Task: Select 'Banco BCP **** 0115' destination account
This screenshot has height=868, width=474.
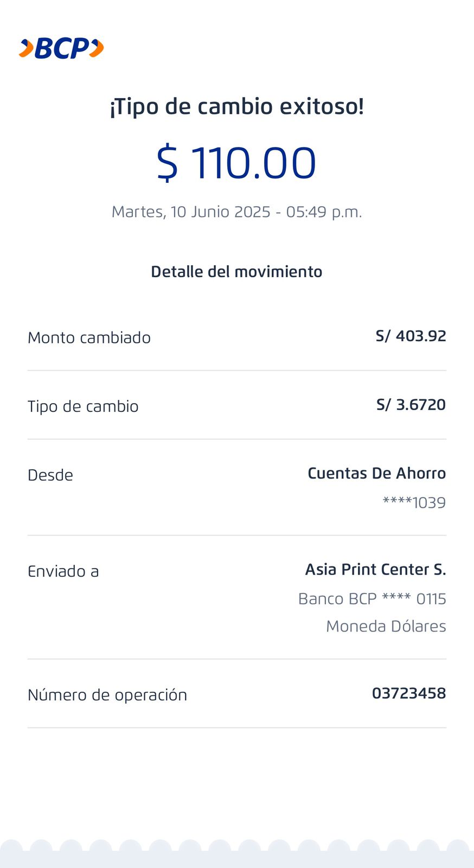Action: click(x=372, y=599)
